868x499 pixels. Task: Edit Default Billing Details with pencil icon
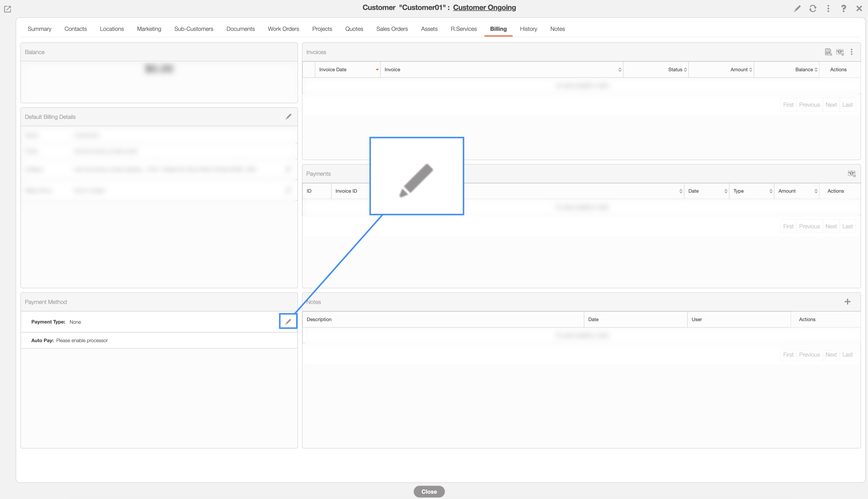pyautogui.click(x=288, y=117)
